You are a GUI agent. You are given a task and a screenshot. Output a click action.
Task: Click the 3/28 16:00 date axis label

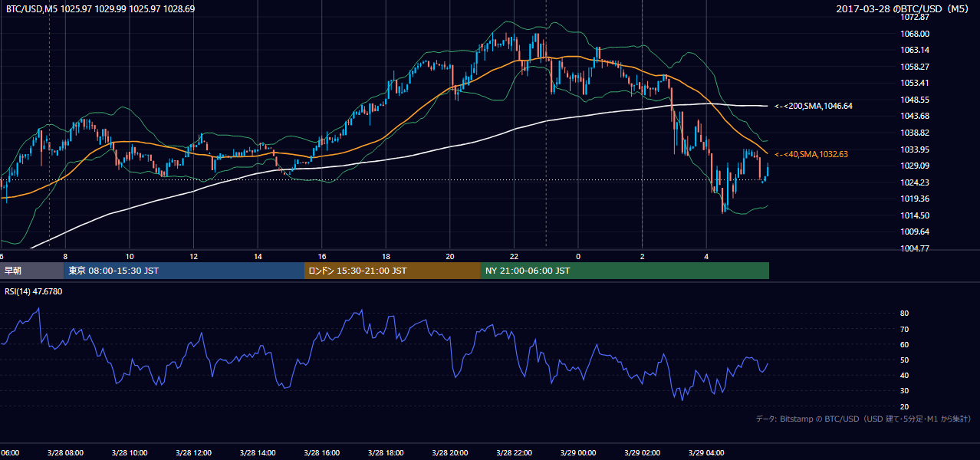(x=321, y=452)
